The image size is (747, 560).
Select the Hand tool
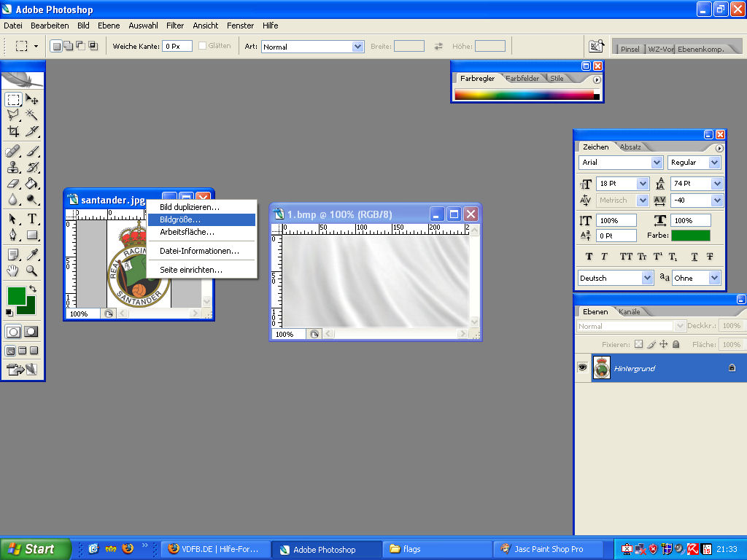pos(13,271)
